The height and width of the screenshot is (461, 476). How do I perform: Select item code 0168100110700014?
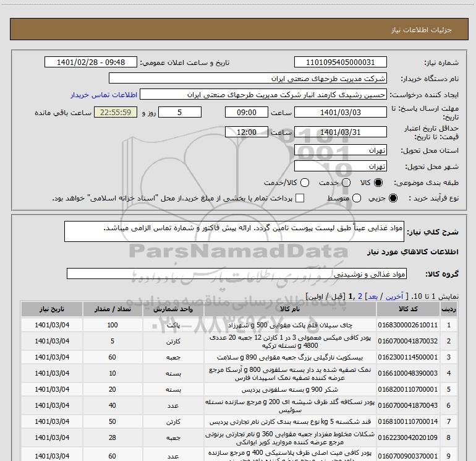(x=408, y=421)
